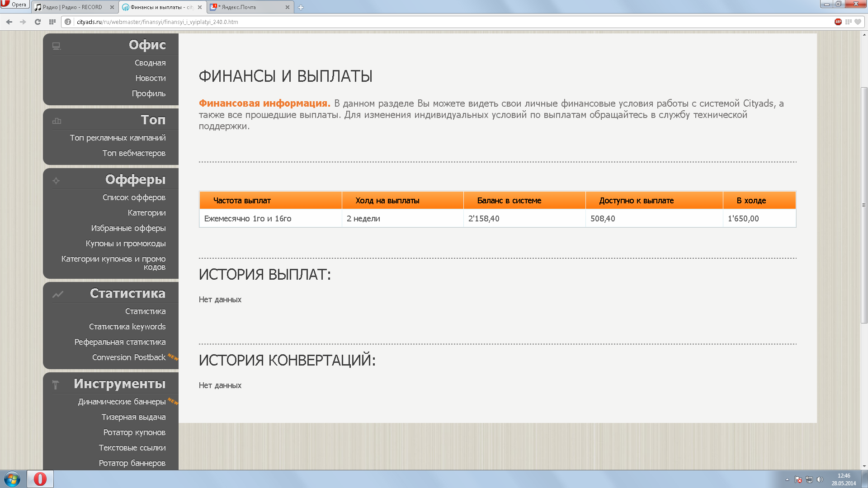
Task: Click the В холде column header
Action: (x=759, y=200)
